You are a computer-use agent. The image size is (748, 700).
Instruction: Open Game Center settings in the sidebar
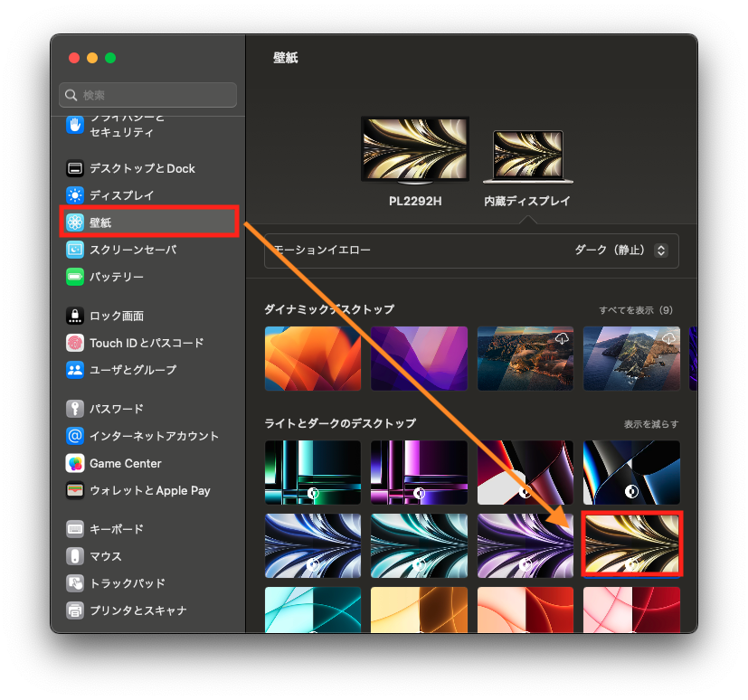[114, 463]
